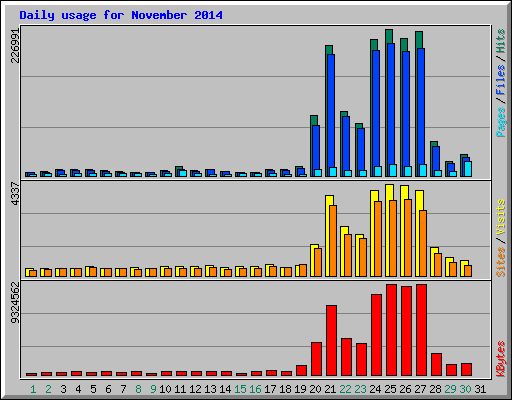Click day 30 on the x-axis
Screen dimensions: 512x400
point(465,389)
